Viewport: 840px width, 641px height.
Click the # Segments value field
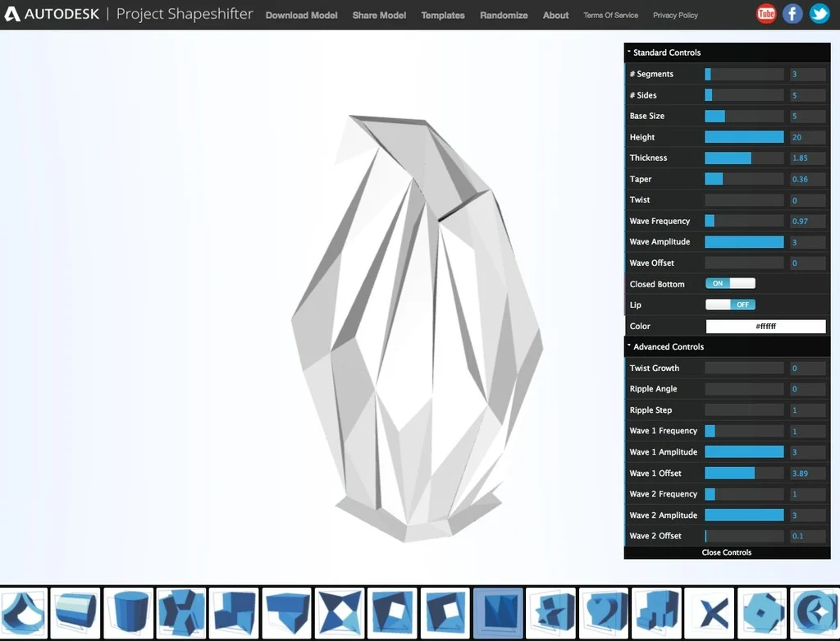click(808, 74)
